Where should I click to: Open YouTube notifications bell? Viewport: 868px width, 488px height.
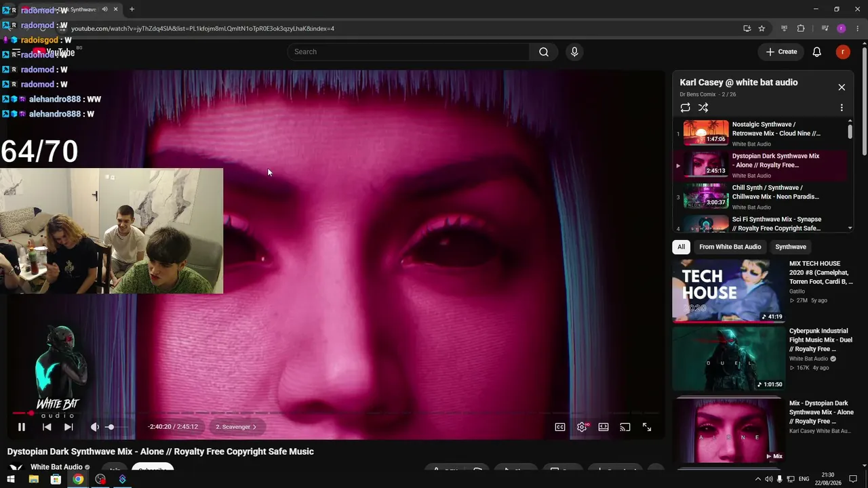click(x=817, y=52)
